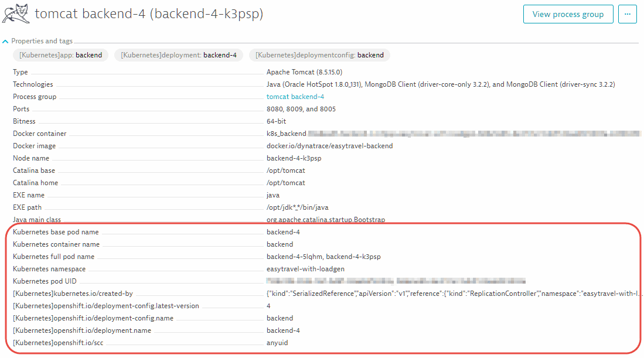The image size is (644, 358).
Task: Click the ports value 8080, 8009, and 8005
Action: tap(301, 109)
